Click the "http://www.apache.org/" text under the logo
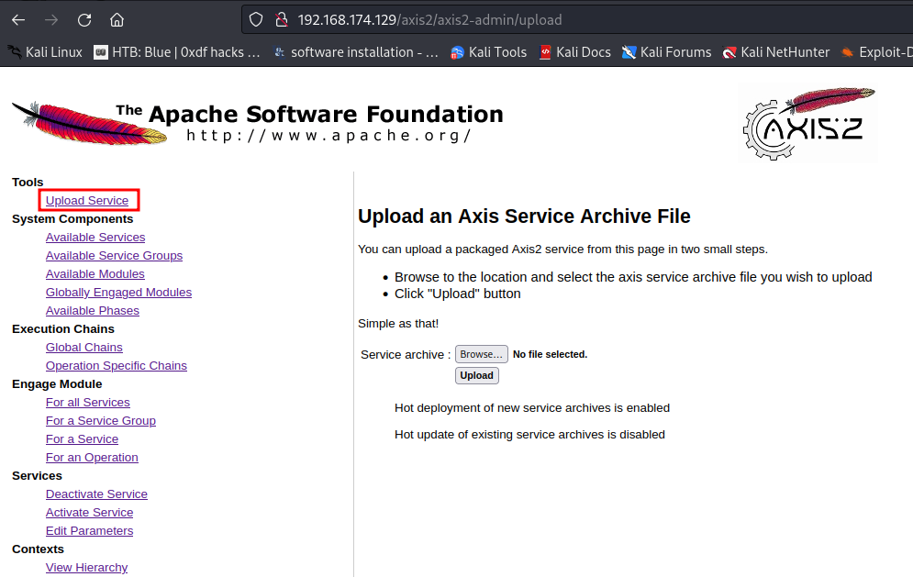The image size is (913, 588). pyautogui.click(x=329, y=136)
